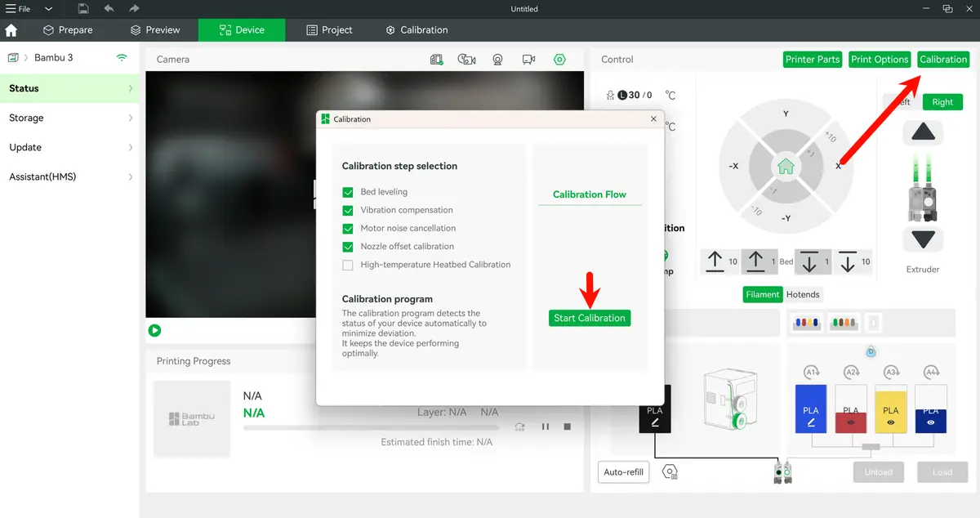The width and height of the screenshot is (980, 518).
Task: Click the SD card storage icon in Camera header
Action: (436, 60)
